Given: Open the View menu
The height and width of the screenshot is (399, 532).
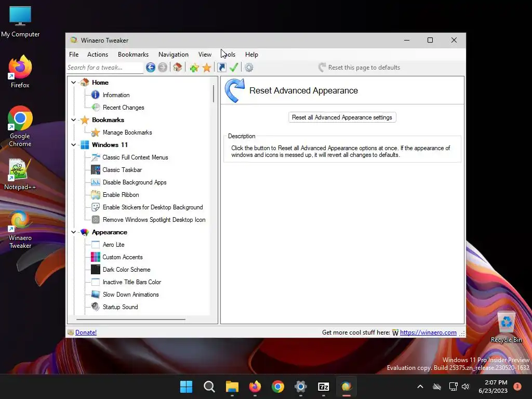Looking at the screenshot, I should point(205,54).
